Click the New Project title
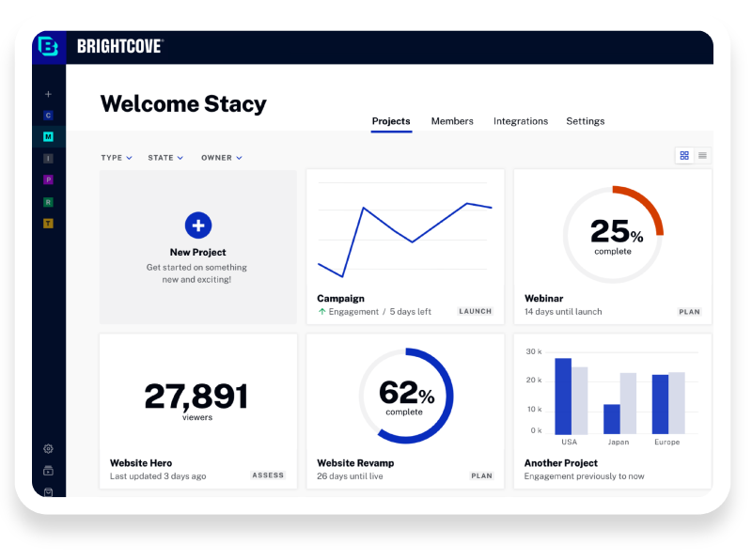Image resolution: width=752 pixels, height=560 pixels. pyautogui.click(x=197, y=252)
